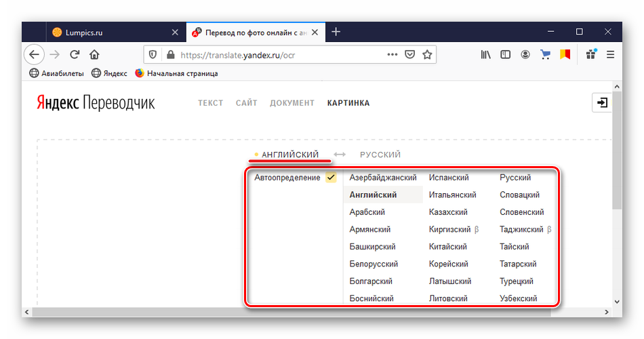
Task: Bookmark this page with star icon
Action: [x=428, y=55]
